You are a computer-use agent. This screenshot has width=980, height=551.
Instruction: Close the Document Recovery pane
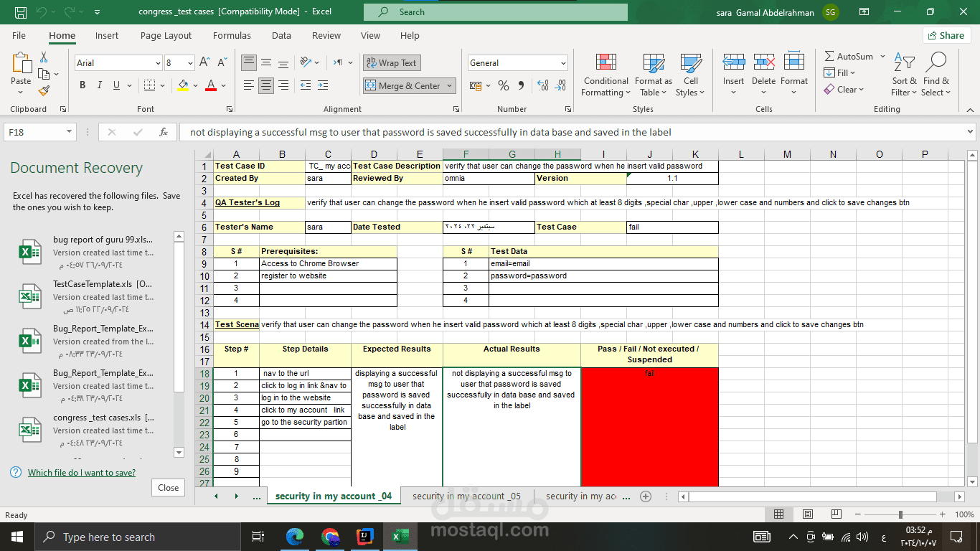click(169, 488)
